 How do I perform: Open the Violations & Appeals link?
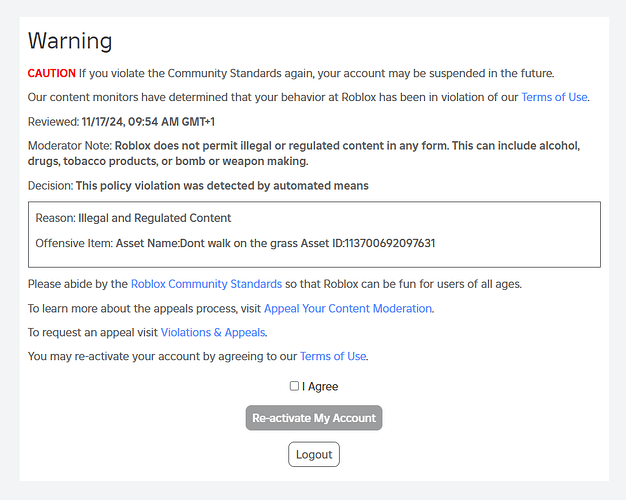coord(213,333)
